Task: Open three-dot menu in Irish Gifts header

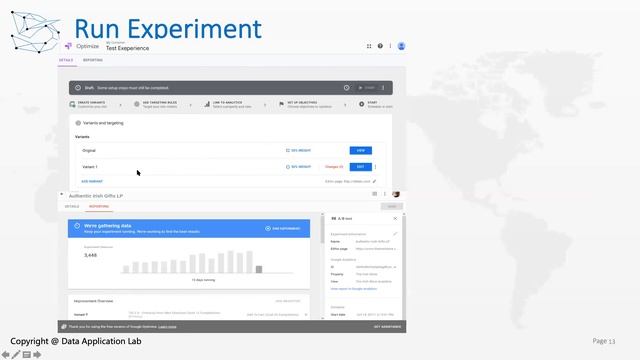Action: click(x=384, y=194)
